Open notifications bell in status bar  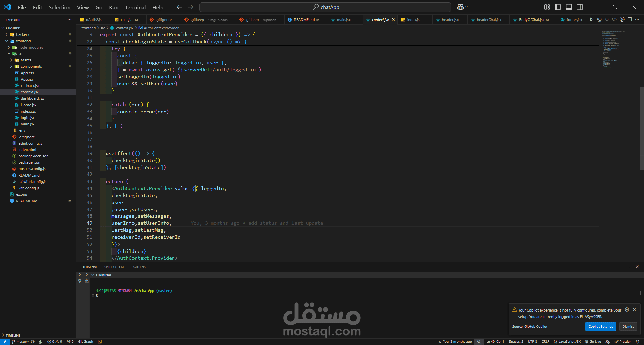638,342
